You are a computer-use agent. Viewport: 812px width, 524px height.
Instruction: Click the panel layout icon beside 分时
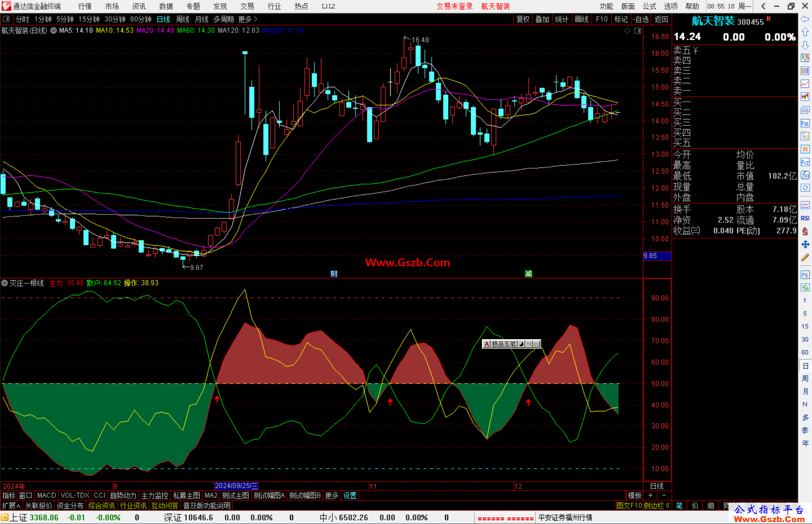[x=6, y=19]
